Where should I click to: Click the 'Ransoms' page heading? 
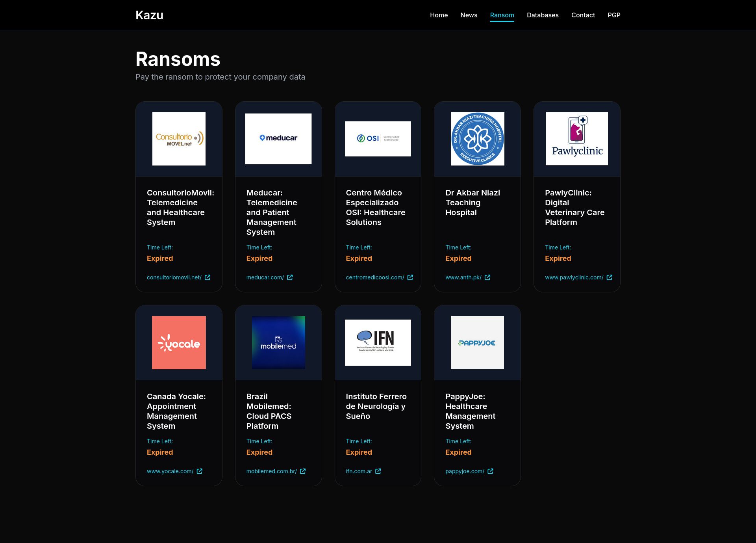point(178,59)
